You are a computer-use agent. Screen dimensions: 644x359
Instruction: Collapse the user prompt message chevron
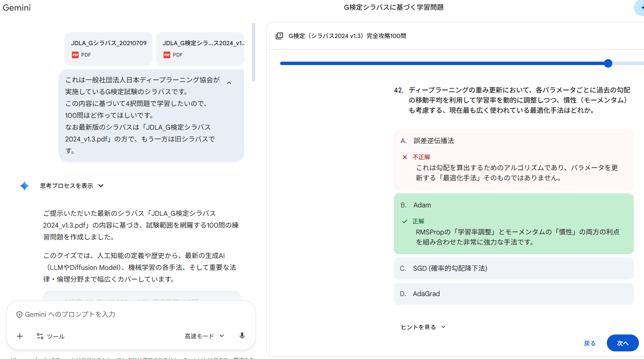229,83
